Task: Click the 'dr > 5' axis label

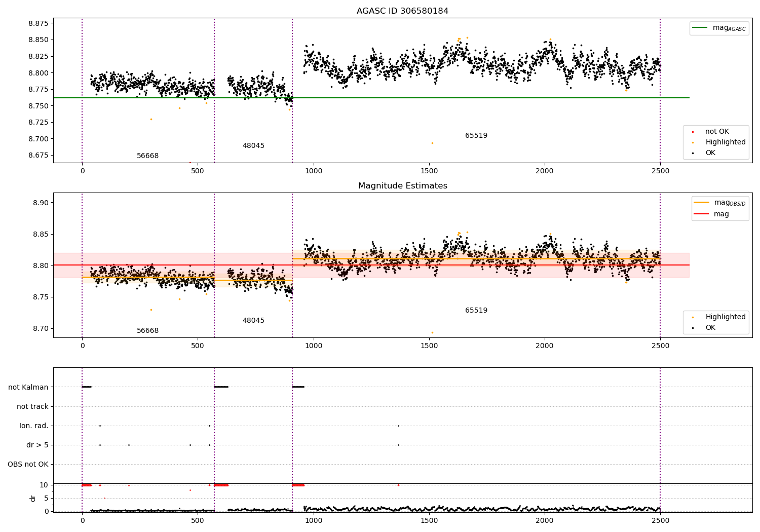Action: (37, 445)
